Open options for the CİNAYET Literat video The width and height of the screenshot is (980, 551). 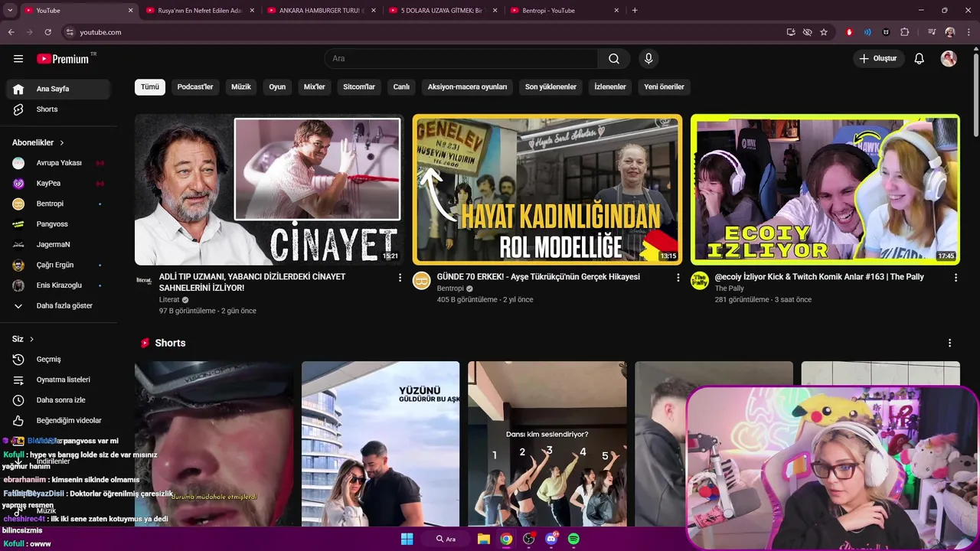pyautogui.click(x=400, y=278)
